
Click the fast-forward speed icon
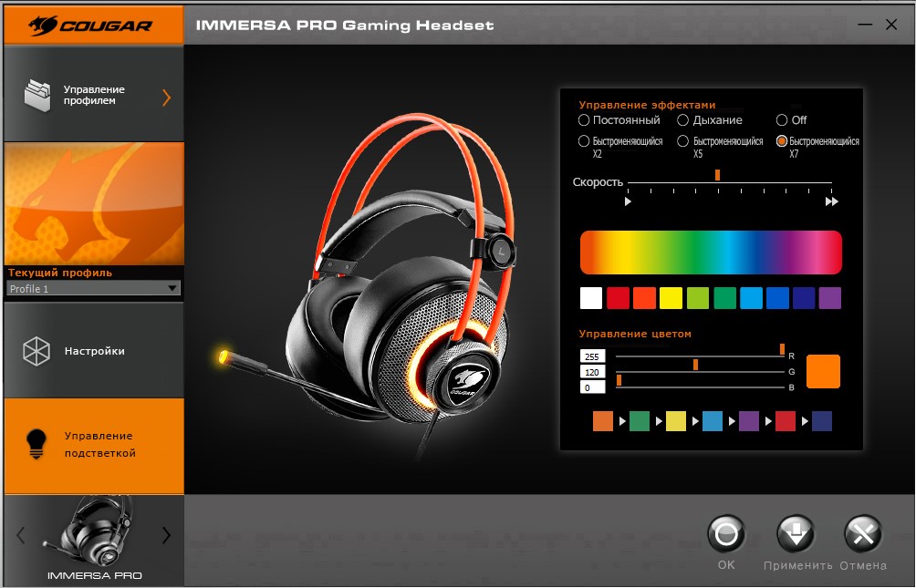pos(832,201)
